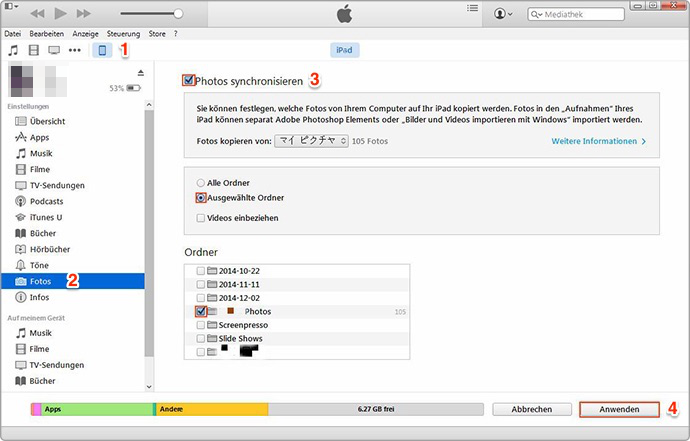Viewport: 690px width, 441px height.
Task: Uncheck the Photos folder checkbox
Action: [201, 312]
